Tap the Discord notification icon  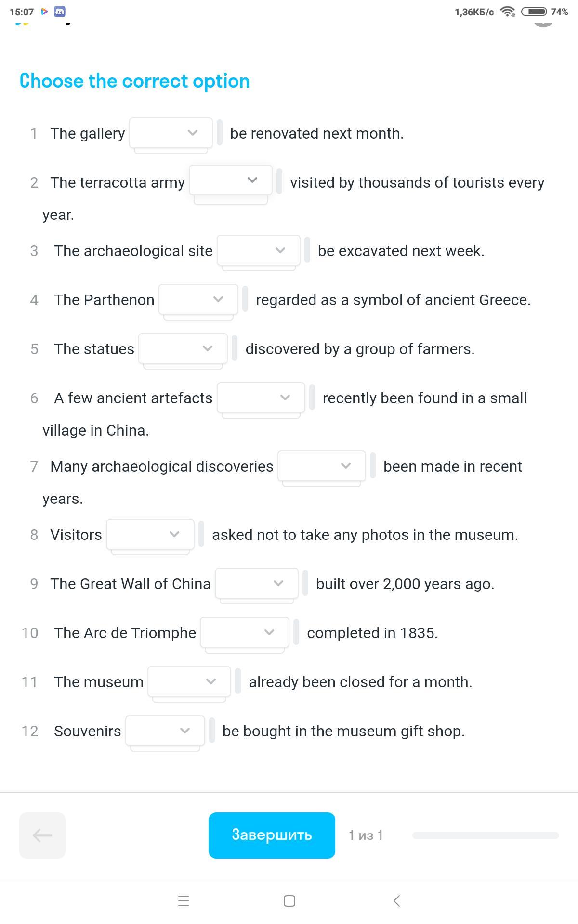click(x=60, y=12)
